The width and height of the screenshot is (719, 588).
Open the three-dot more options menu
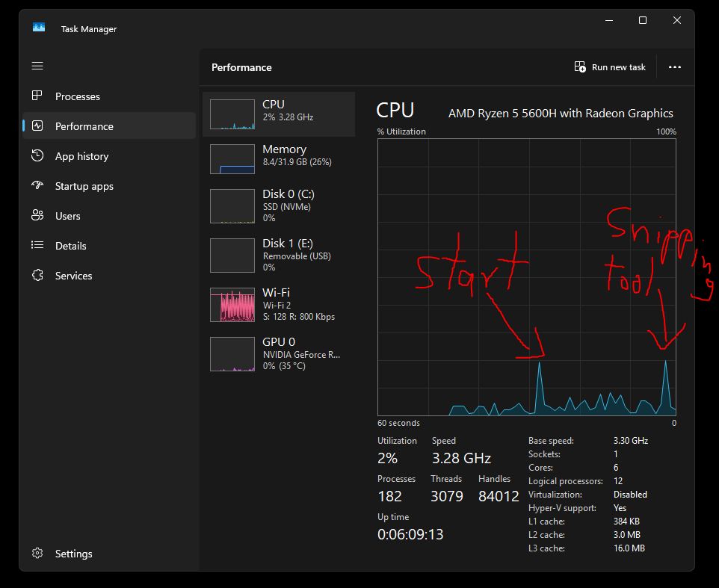point(674,67)
